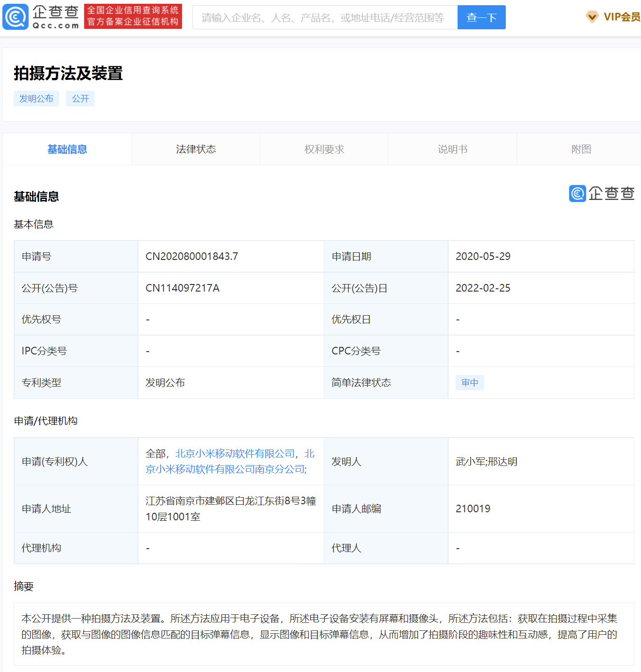
Task: Click the 审中 legal status badge
Action: (469, 382)
